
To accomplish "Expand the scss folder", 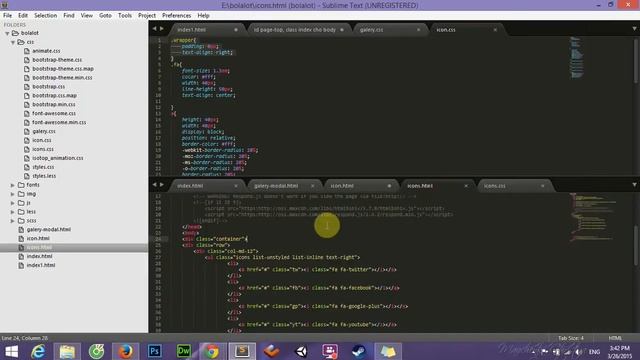I will [x=13, y=221].
